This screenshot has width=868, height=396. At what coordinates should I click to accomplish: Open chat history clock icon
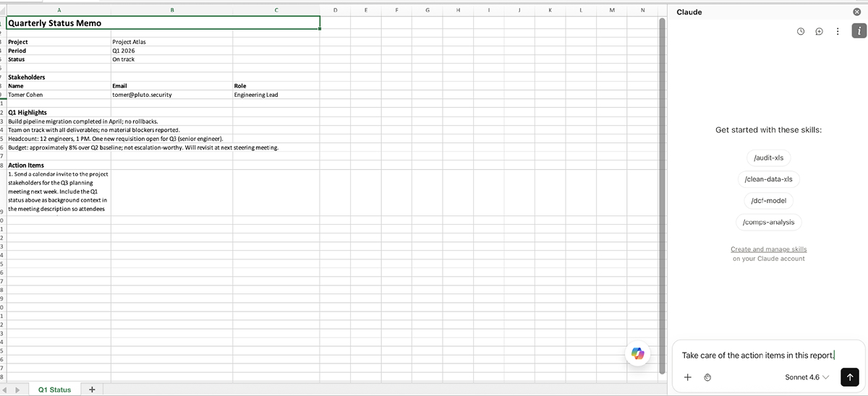801,32
